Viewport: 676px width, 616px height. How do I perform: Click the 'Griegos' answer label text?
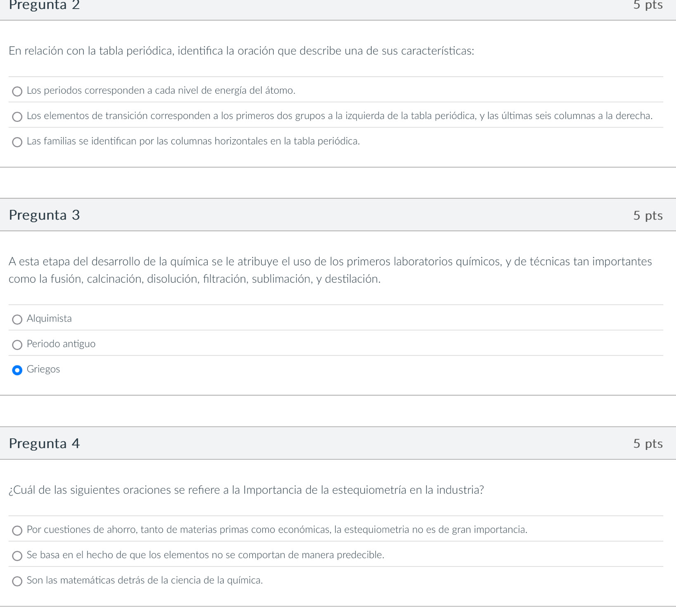(43, 370)
